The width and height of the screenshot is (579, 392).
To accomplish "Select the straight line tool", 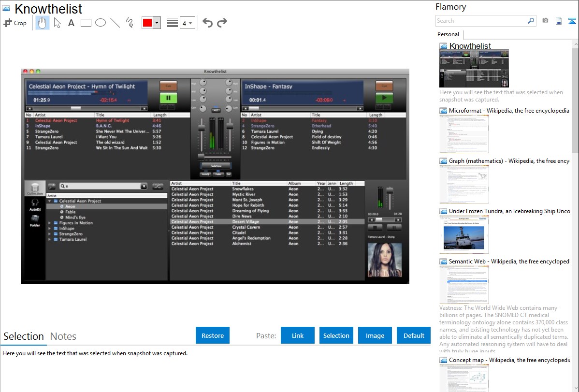I will tap(115, 23).
